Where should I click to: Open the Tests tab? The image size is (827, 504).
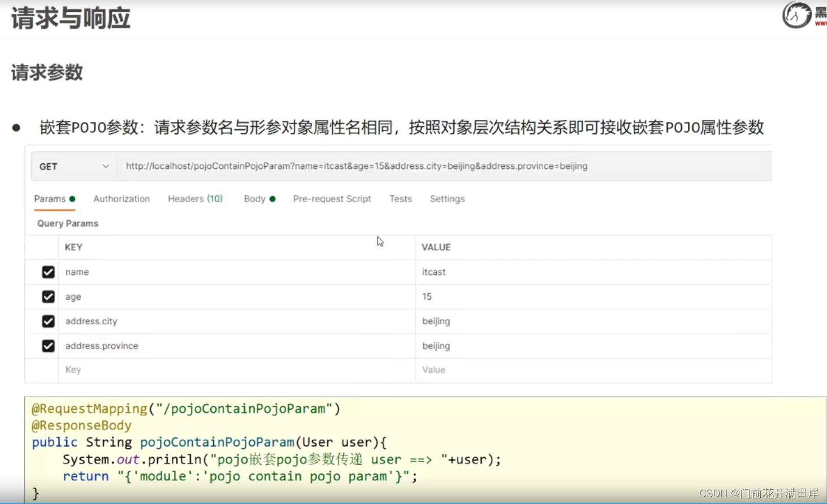coord(400,199)
